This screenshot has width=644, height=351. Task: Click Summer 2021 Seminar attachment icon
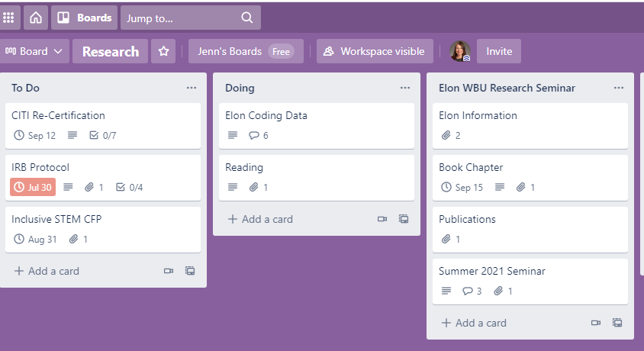(498, 291)
